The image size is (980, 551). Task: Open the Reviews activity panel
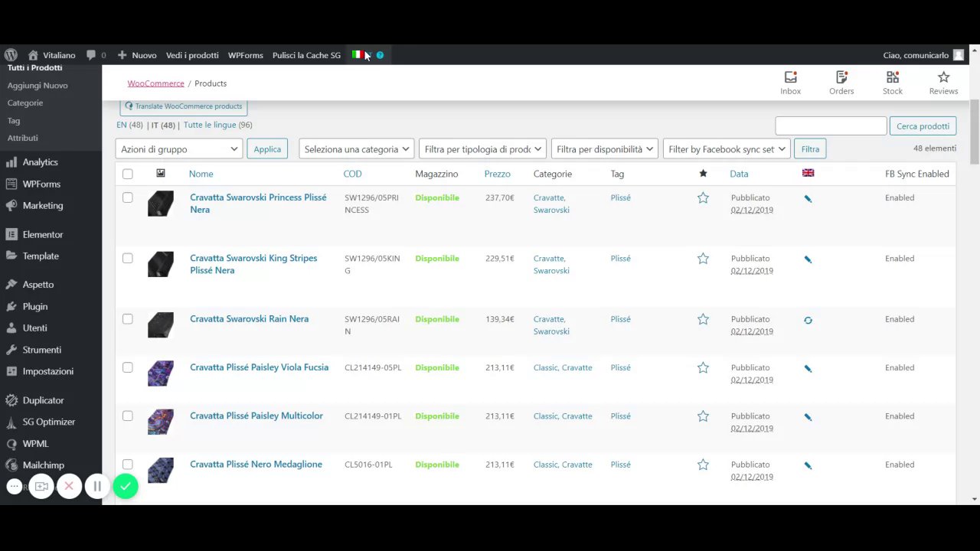[x=943, y=83]
